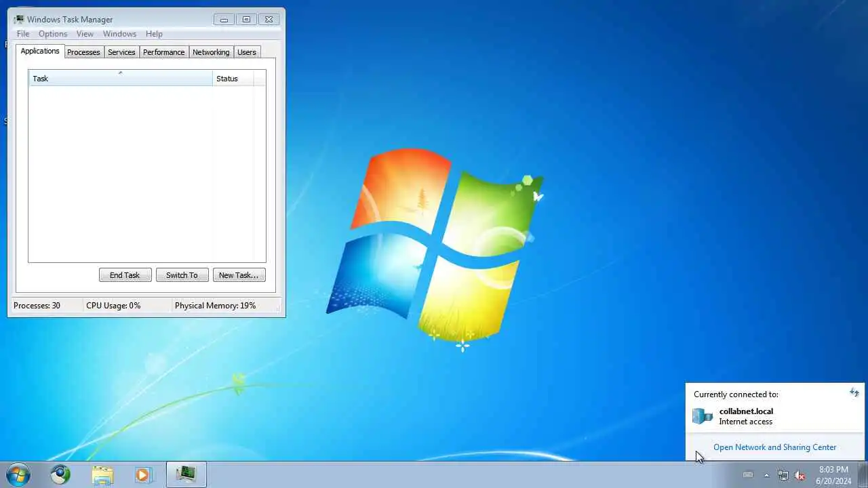Click the collabnet.local network name
This screenshot has width=868, height=488.
(746, 411)
